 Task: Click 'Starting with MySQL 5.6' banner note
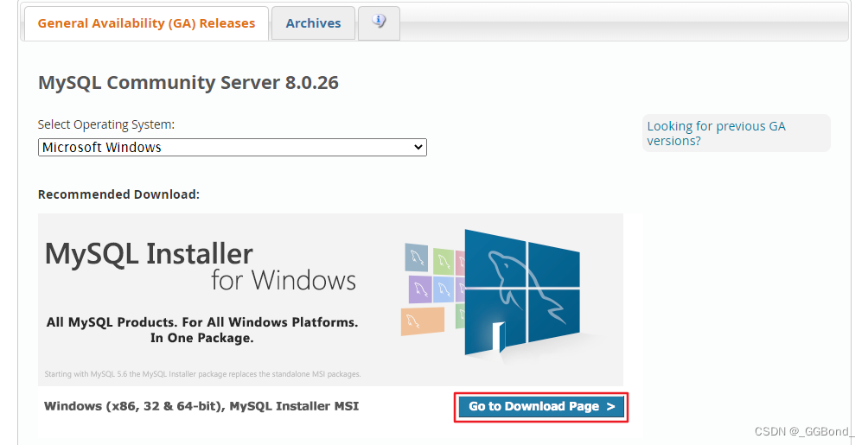(202, 374)
